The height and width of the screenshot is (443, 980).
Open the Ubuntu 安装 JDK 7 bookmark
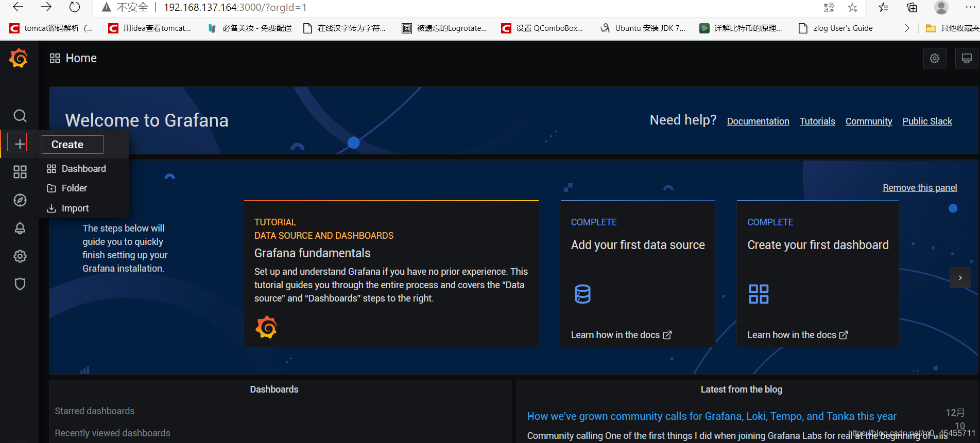coord(643,28)
